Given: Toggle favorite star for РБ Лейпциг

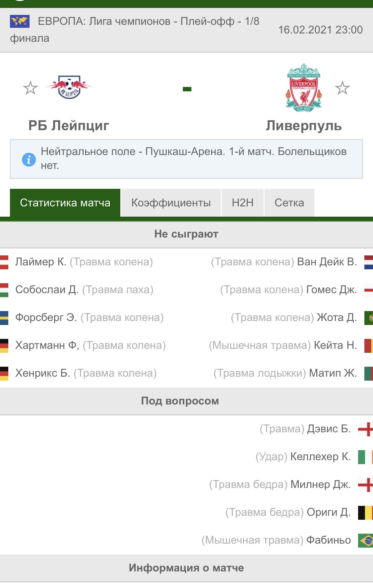Looking at the screenshot, I should tap(31, 88).
